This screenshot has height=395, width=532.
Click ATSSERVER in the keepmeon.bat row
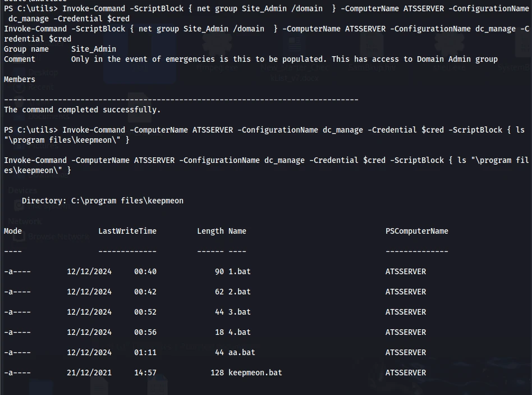point(405,373)
